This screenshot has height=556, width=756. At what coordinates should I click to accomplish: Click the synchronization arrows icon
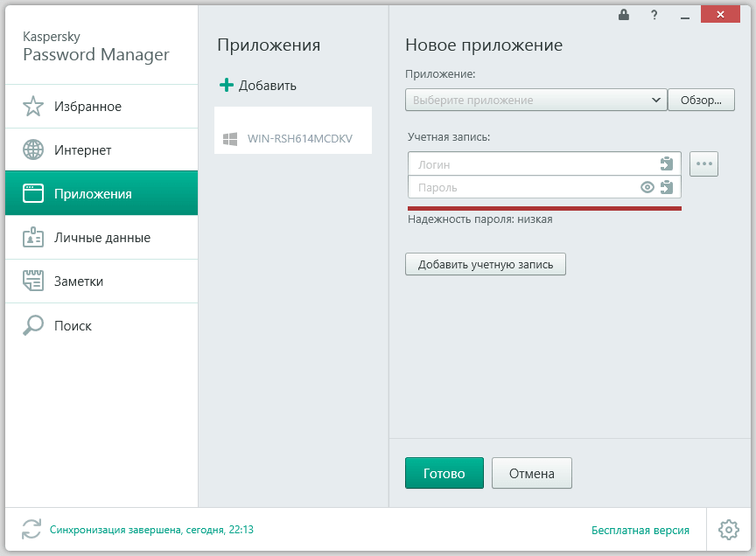click(x=31, y=530)
